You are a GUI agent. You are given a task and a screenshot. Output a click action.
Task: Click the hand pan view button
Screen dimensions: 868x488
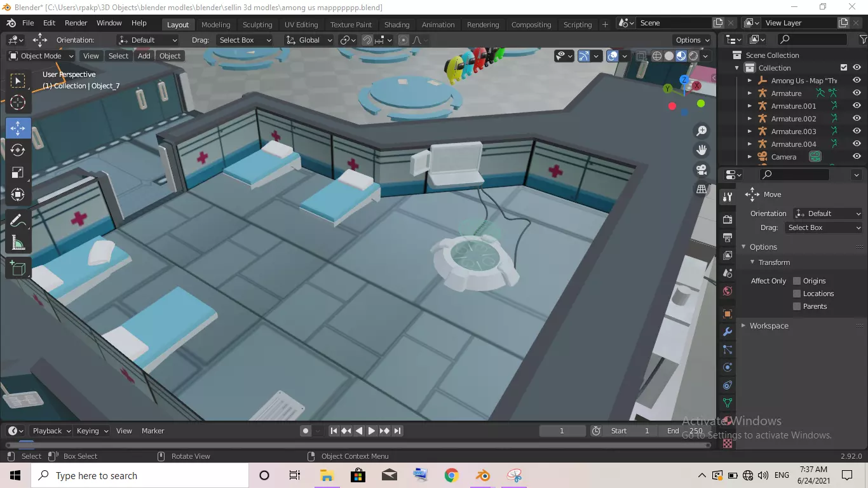click(702, 151)
